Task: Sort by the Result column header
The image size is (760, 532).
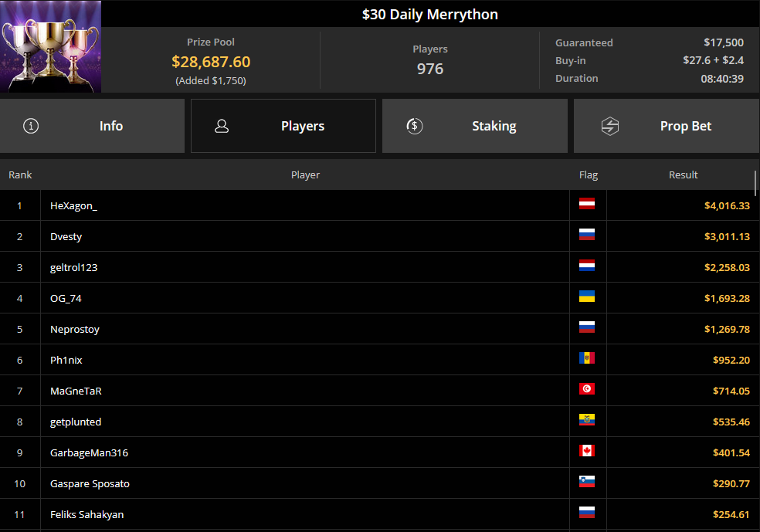Action: [x=683, y=175]
